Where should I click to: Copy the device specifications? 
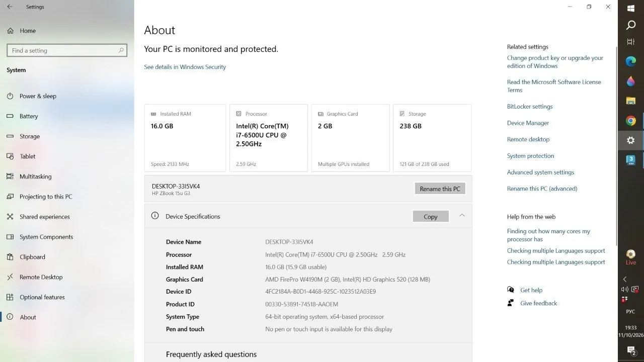click(431, 216)
